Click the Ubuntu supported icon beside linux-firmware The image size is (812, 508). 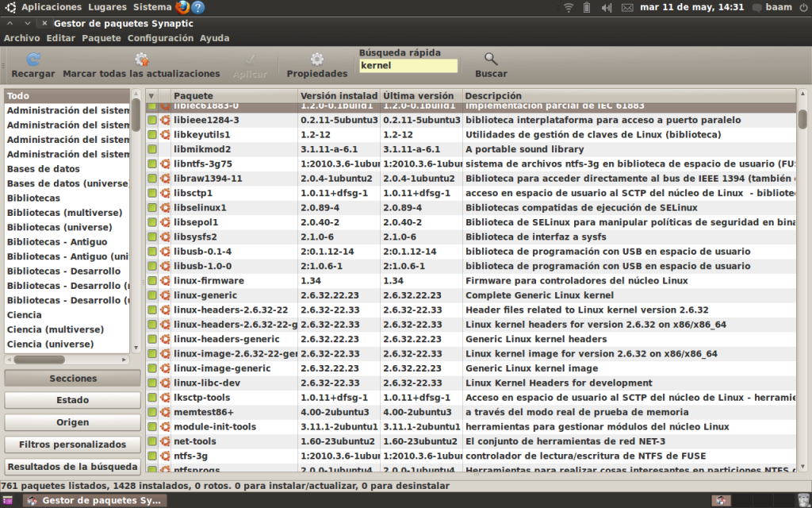pyautogui.click(x=165, y=280)
